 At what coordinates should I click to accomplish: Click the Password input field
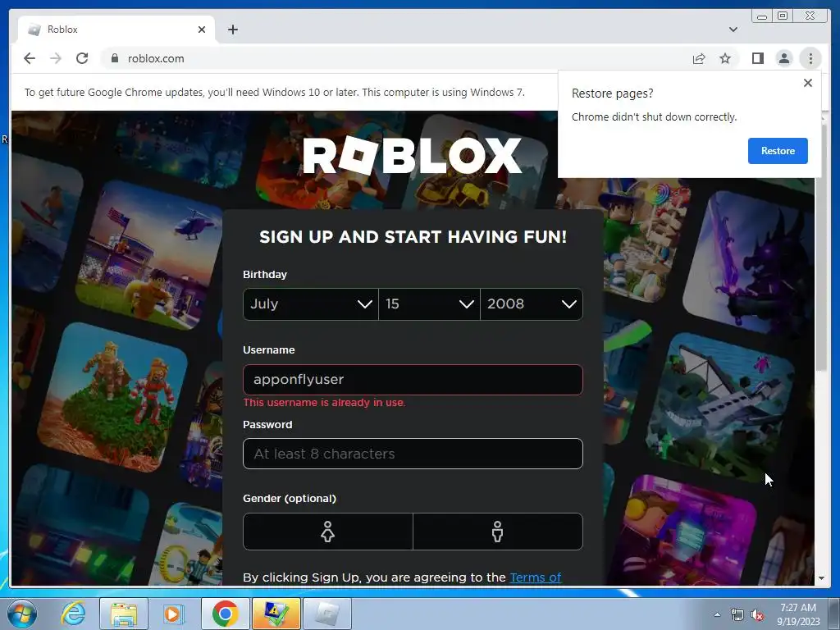pos(413,454)
